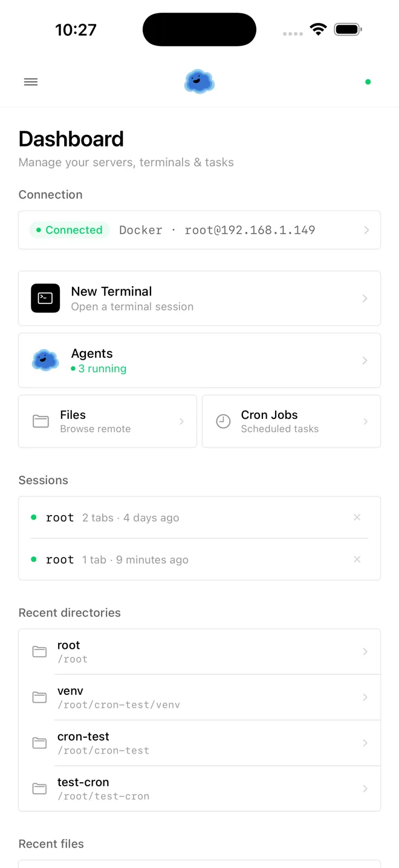Click the Files folder icon
This screenshot has width=399, height=868.
pos(41,421)
